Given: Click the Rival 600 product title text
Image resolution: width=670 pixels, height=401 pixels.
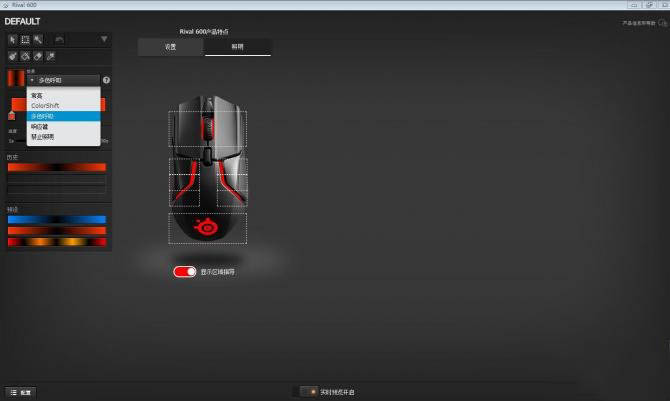Looking at the screenshot, I should (x=204, y=32).
